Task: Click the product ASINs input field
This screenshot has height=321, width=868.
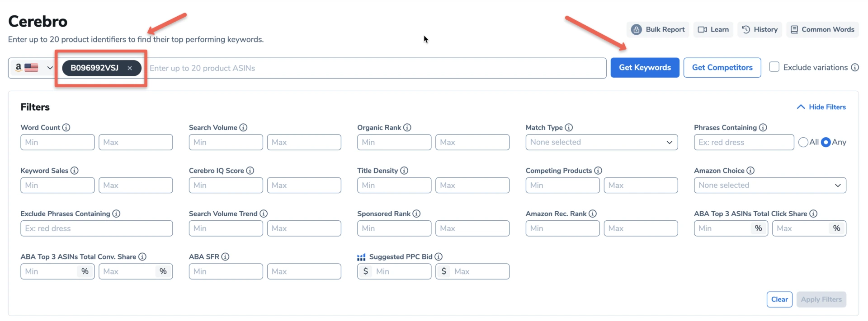Action: coord(316,68)
